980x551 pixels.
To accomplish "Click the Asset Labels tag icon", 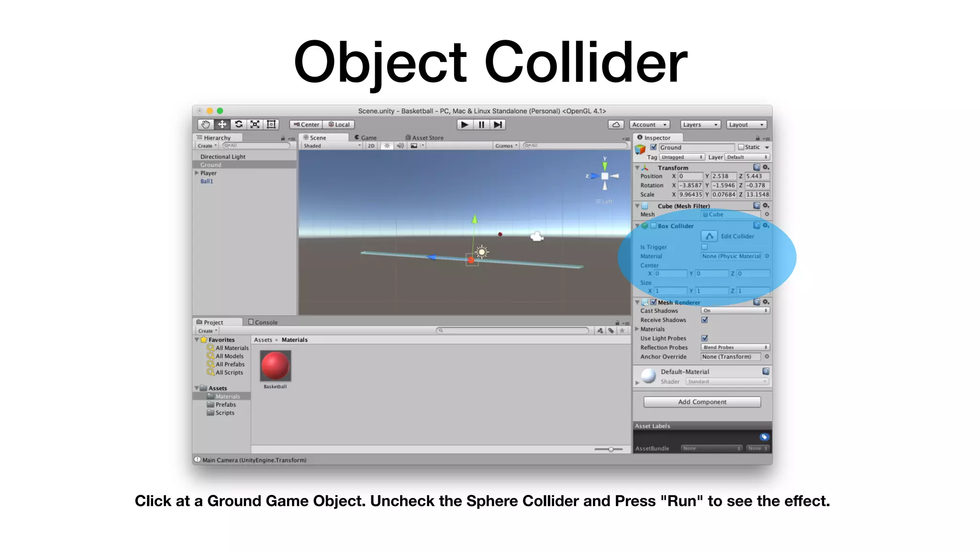I will point(764,437).
